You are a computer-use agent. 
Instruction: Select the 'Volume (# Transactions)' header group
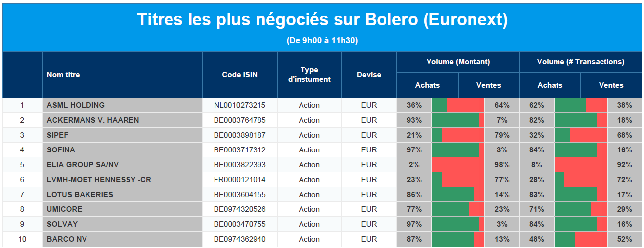(x=581, y=62)
